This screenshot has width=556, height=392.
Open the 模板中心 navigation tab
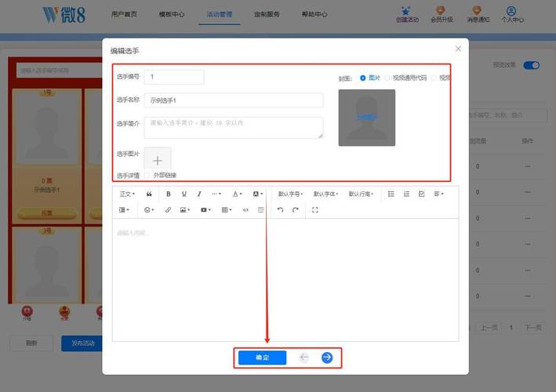[171, 14]
